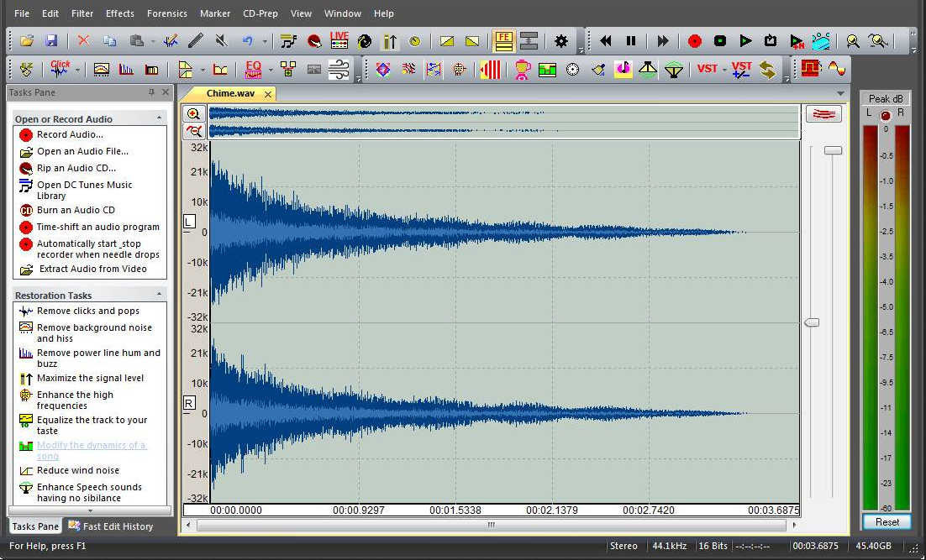Copy selection using the copy icon
The image size is (926, 560).
(110, 40)
